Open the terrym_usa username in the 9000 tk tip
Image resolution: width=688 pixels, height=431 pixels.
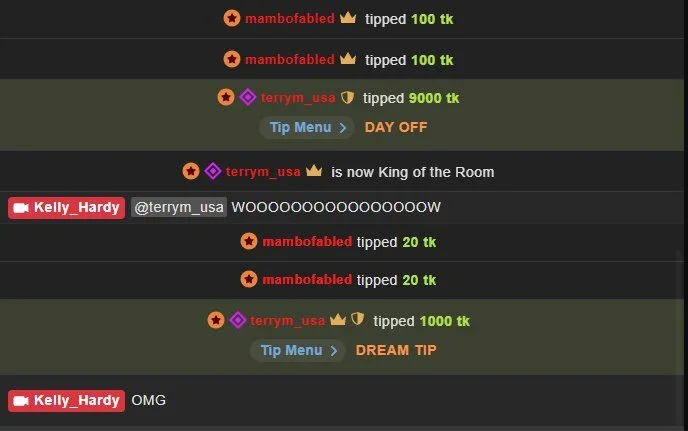pos(298,98)
